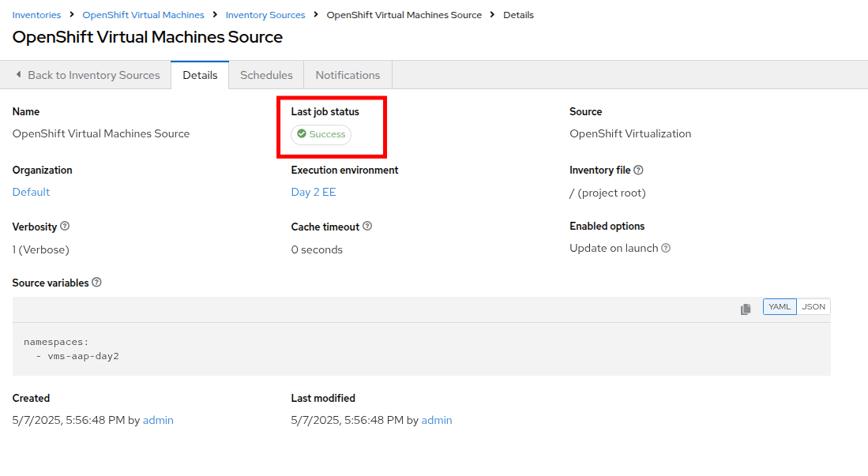Open the Default organization link
This screenshot has width=868, height=476.
[31, 192]
